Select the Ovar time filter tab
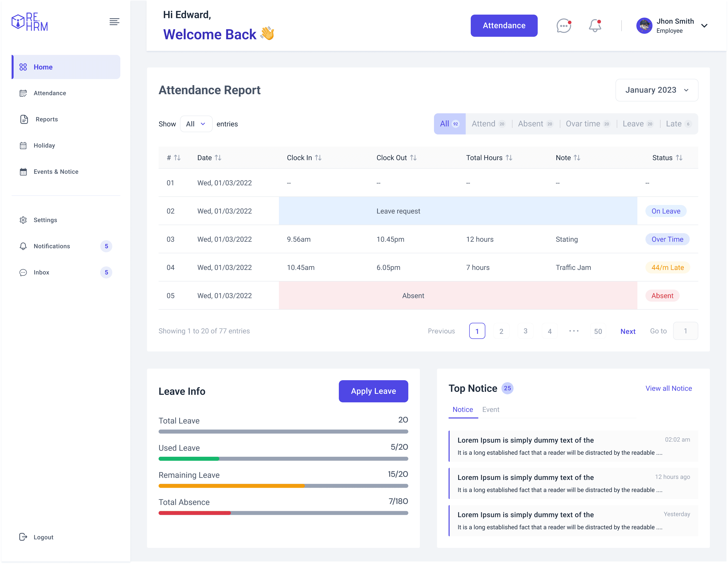This screenshot has width=728, height=564. coord(588,124)
